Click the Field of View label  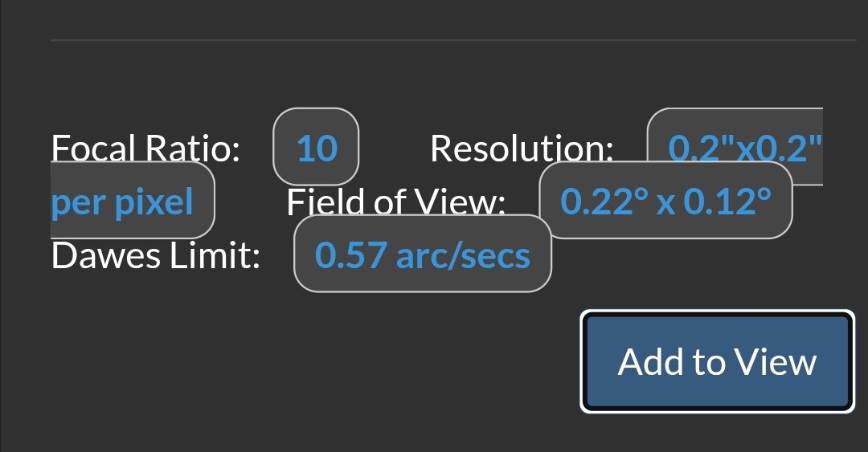395,202
